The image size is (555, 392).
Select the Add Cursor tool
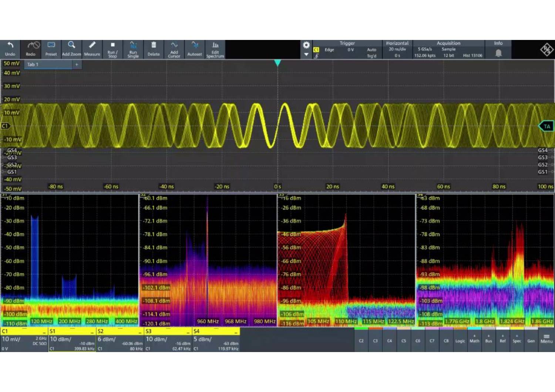pyautogui.click(x=174, y=49)
